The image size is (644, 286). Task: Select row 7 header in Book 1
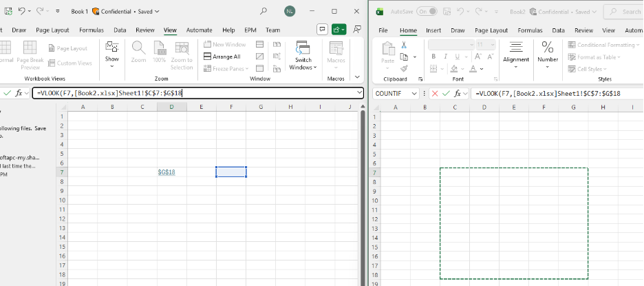click(62, 172)
